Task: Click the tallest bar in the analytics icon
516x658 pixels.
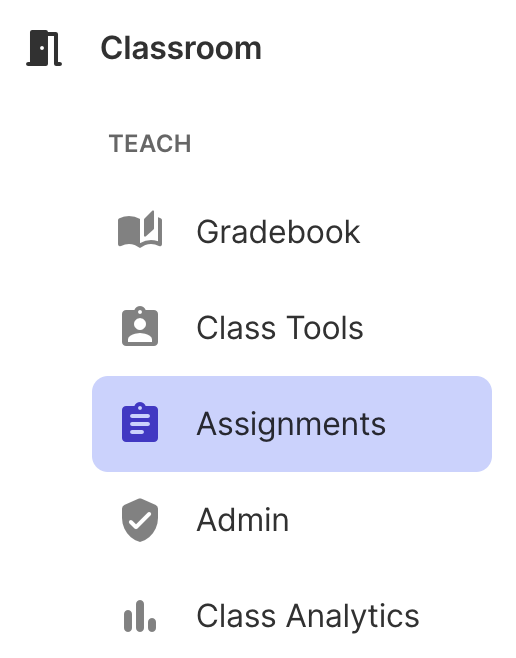Action: (140, 616)
